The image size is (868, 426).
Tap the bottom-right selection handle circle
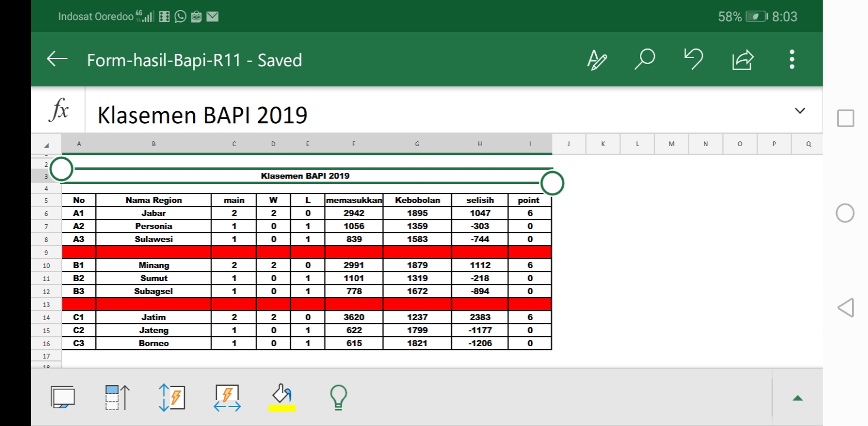click(x=552, y=183)
